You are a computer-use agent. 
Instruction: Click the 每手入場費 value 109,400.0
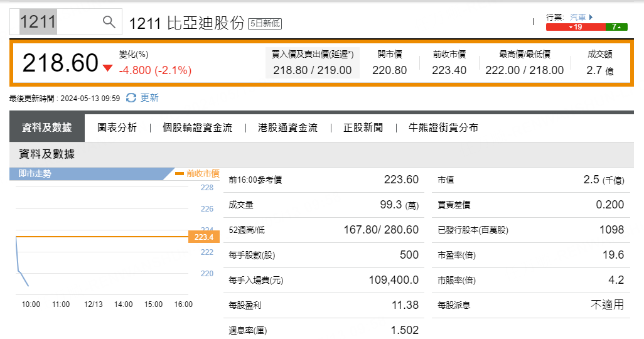pyautogui.click(x=394, y=280)
